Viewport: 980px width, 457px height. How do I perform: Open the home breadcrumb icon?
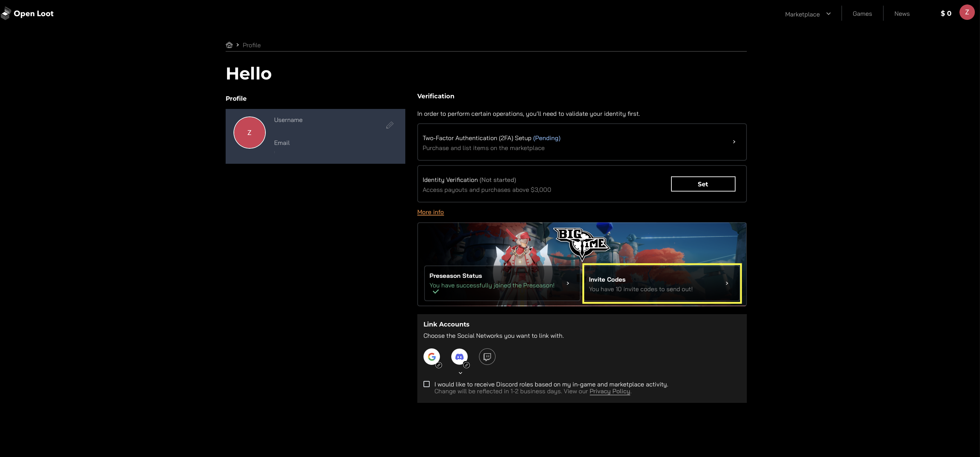coord(229,45)
